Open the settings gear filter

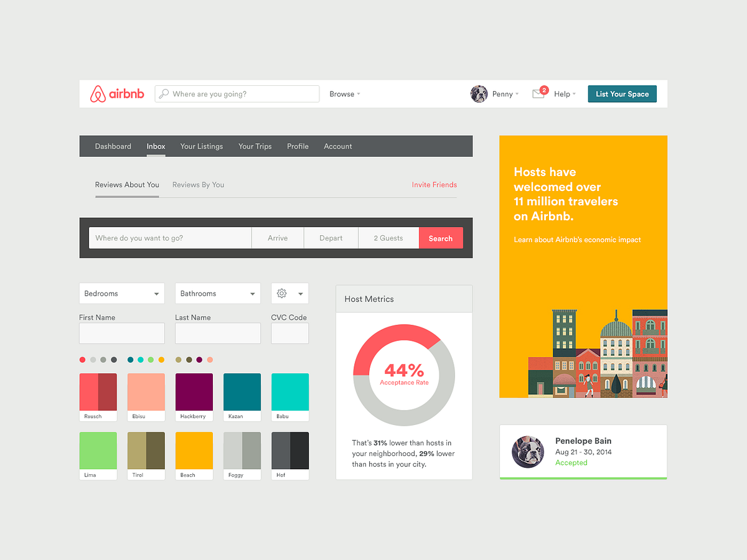281,293
